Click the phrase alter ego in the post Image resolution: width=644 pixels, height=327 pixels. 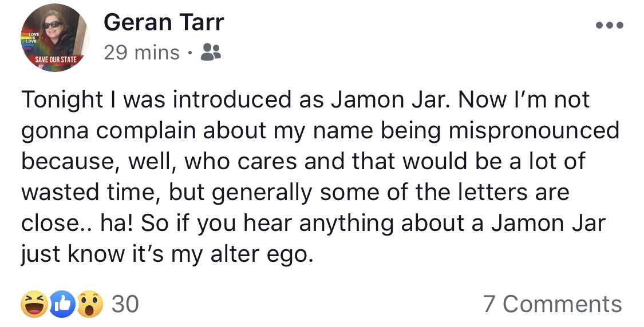coord(262,254)
